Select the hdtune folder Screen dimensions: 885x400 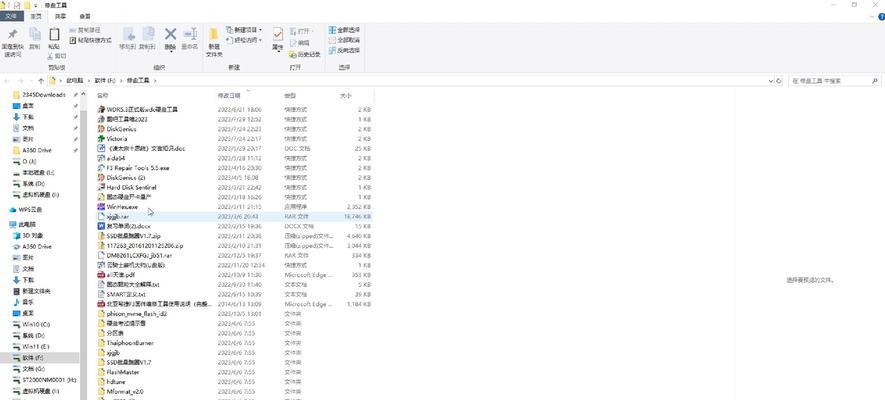234,382
